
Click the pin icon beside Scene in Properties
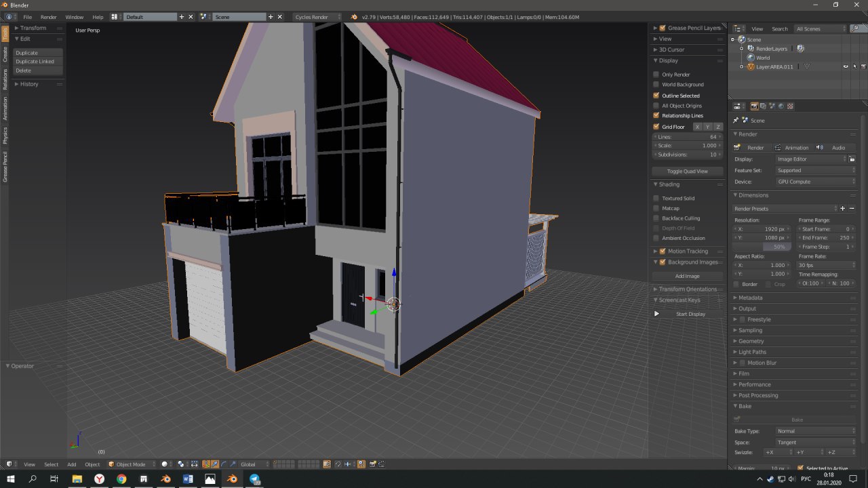click(x=736, y=120)
